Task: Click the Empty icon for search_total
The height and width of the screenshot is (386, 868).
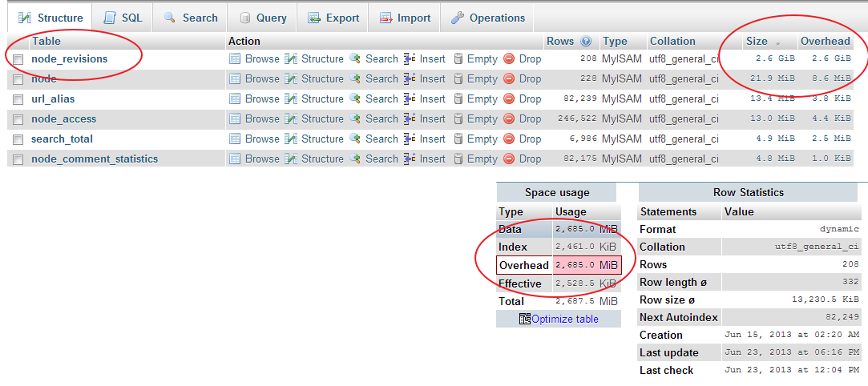Action: pos(458,139)
